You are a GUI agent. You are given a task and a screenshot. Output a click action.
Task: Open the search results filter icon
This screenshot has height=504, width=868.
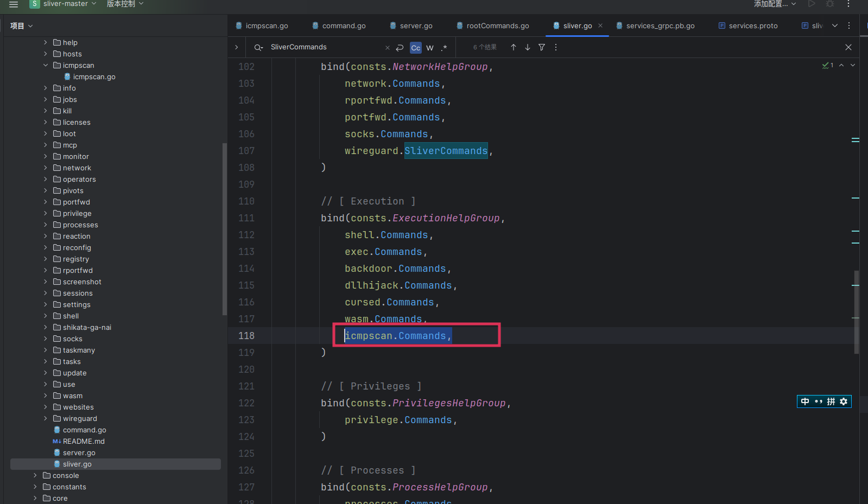pyautogui.click(x=541, y=47)
